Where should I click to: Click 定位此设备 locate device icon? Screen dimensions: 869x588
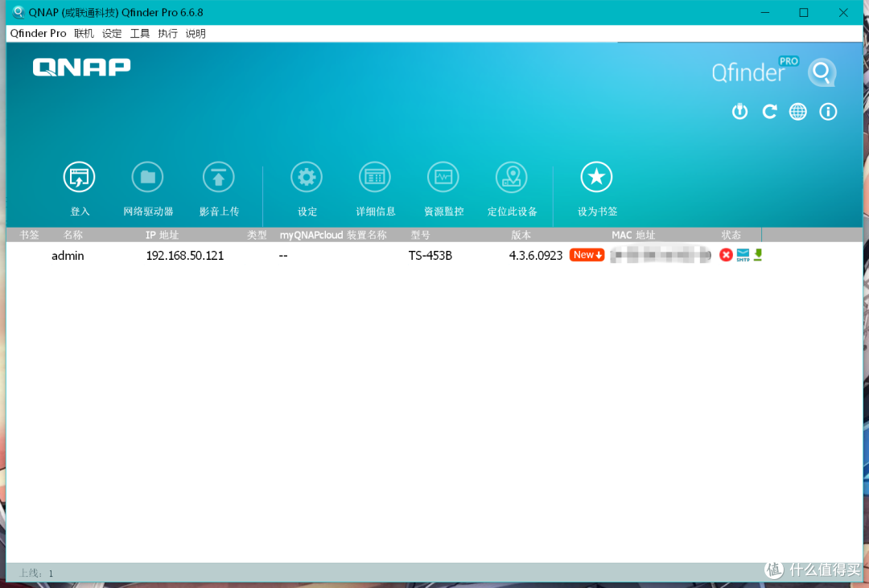[x=512, y=178]
